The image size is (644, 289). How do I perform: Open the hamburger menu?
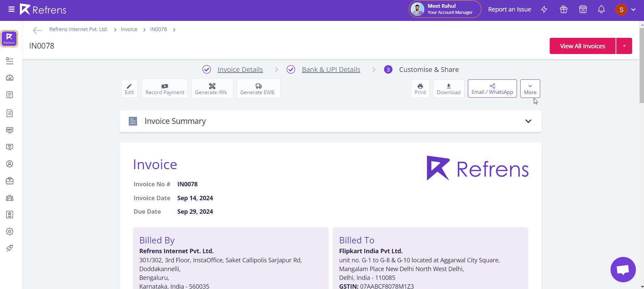pyautogui.click(x=11, y=9)
